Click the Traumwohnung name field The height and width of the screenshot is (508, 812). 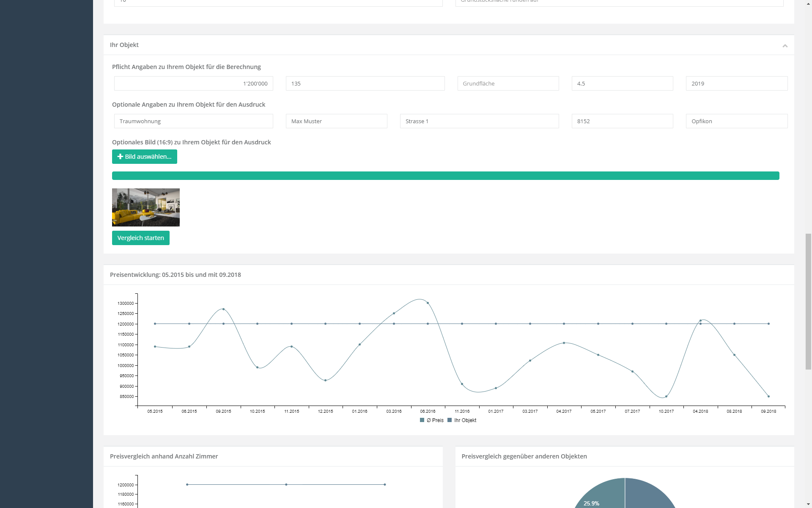[x=193, y=121]
